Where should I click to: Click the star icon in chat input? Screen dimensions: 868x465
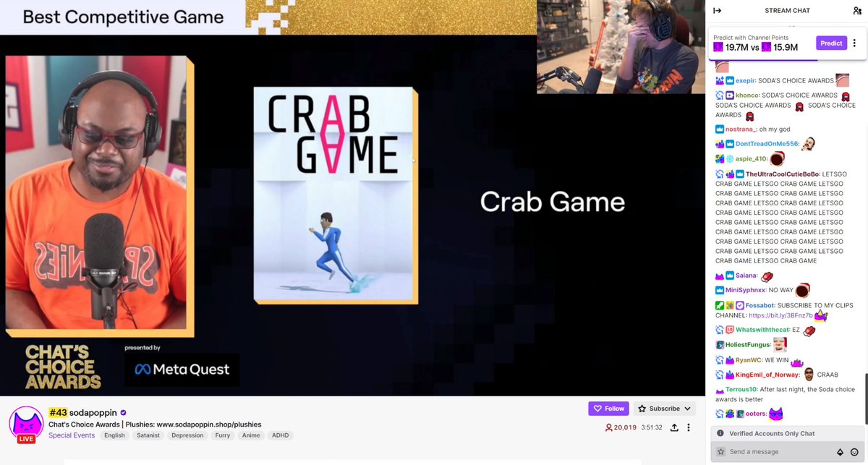pos(720,451)
